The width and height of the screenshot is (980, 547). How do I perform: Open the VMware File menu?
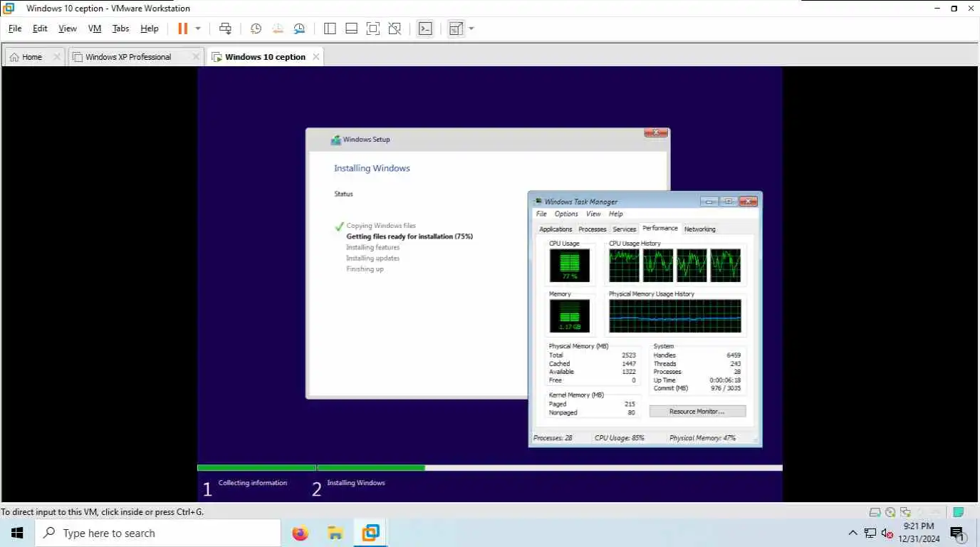click(x=15, y=28)
